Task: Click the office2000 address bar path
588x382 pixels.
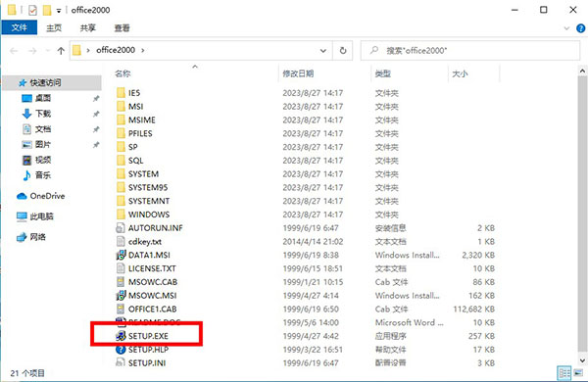Action: 116,50
